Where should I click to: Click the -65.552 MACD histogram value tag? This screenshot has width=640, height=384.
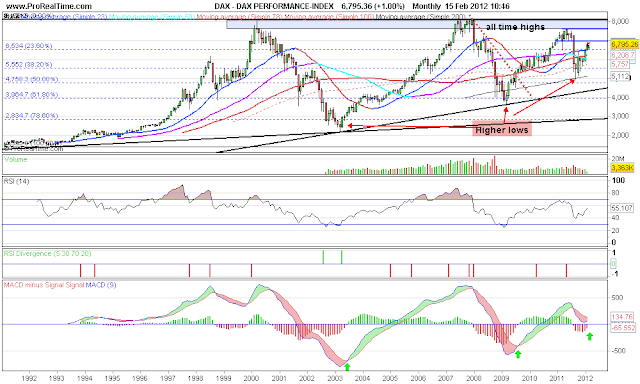pyautogui.click(x=623, y=328)
